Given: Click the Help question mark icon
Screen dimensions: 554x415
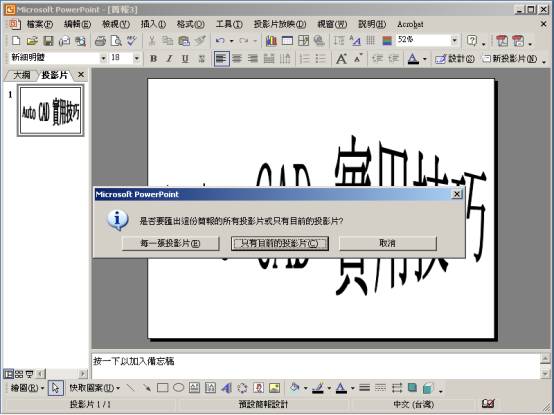Looking at the screenshot, I should (x=472, y=41).
